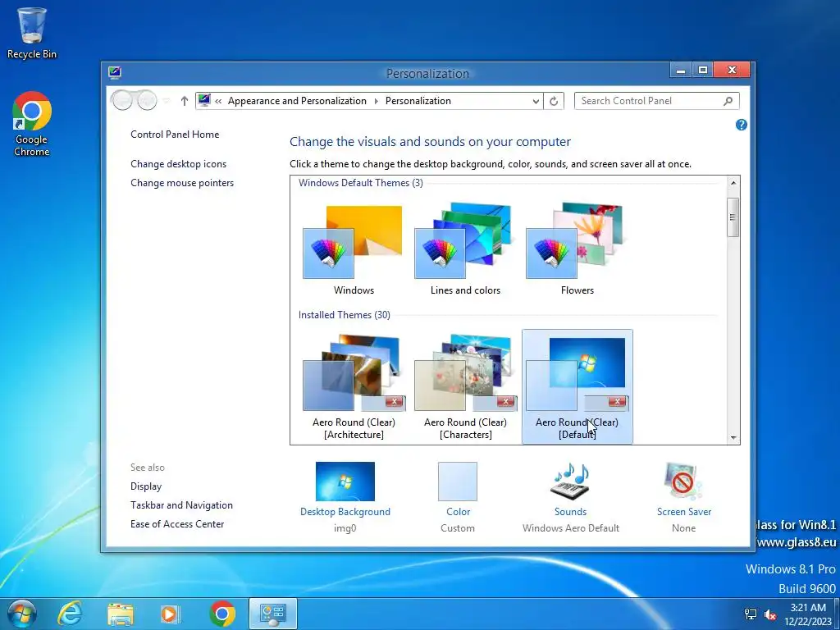
Task: Click the Personalization breadcrumb
Action: point(418,101)
